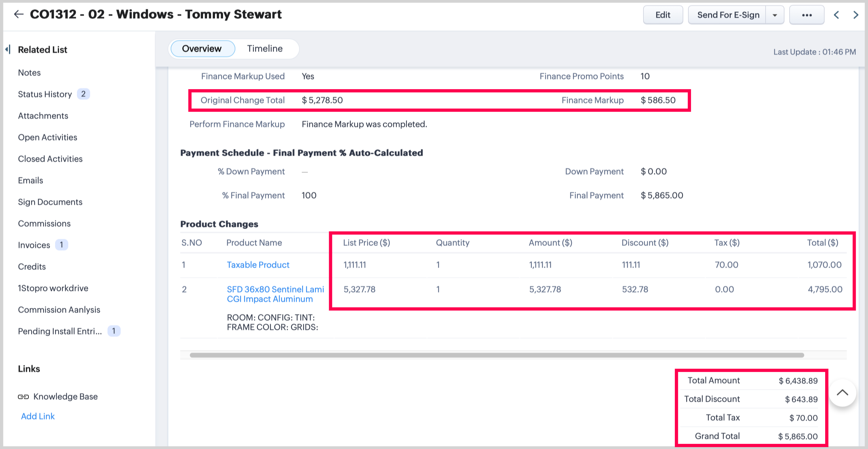Click the back arrow beside record title
868x449 pixels.
(x=19, y=14)
